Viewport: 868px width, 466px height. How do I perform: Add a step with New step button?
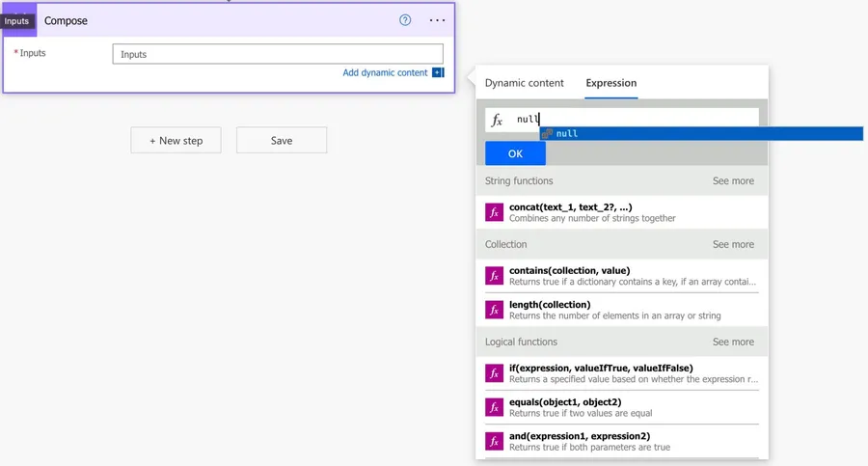pos(176,141)
